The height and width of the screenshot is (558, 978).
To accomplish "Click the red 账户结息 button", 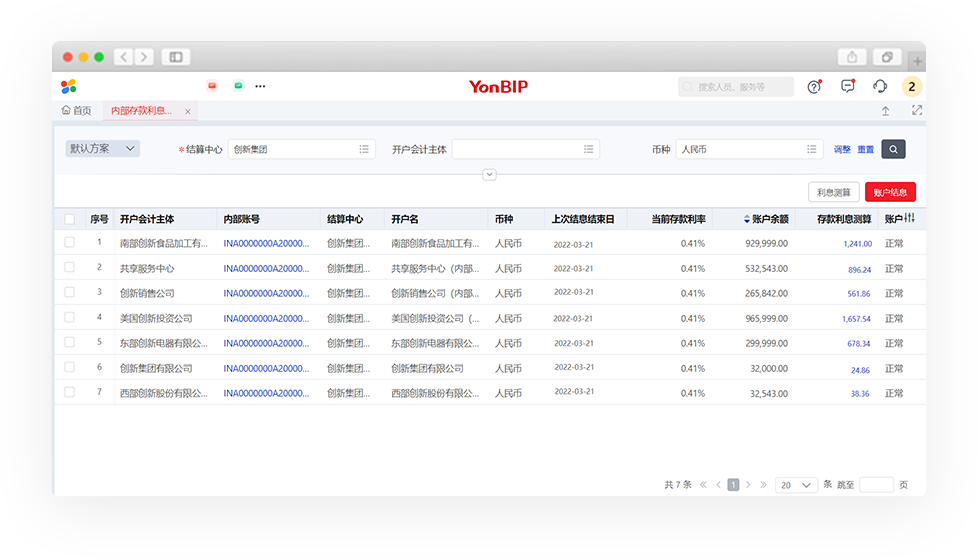I will point(890,193).
